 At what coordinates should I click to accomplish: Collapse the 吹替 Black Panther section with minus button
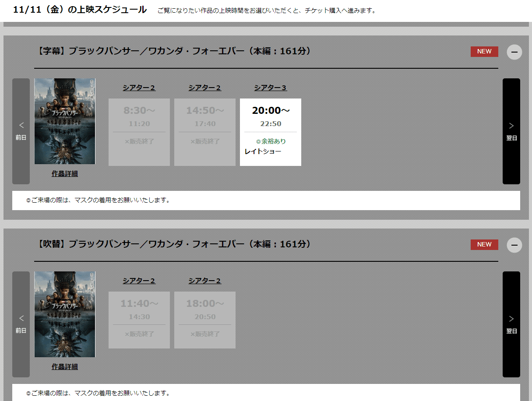tap(514, 245)
